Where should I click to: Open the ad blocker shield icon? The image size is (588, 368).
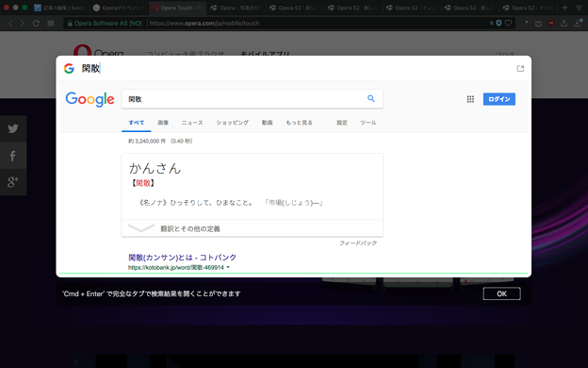(x=498, y=24)
